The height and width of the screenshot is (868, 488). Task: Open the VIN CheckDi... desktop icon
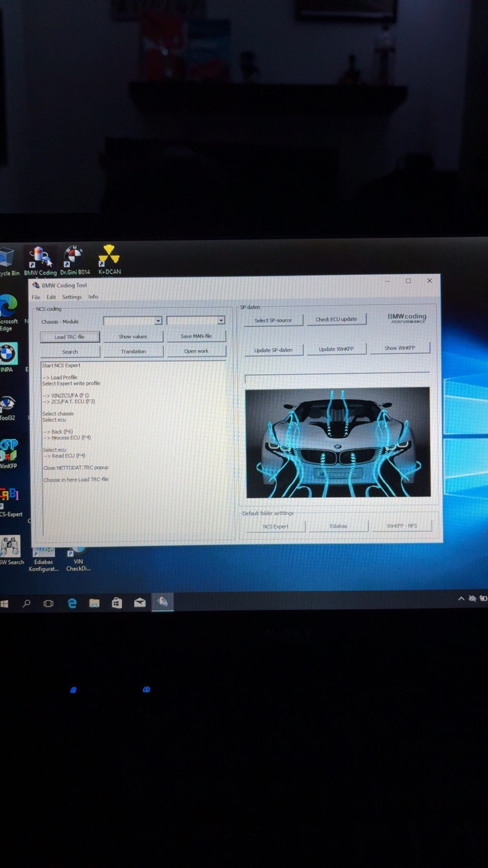[78, 559]
